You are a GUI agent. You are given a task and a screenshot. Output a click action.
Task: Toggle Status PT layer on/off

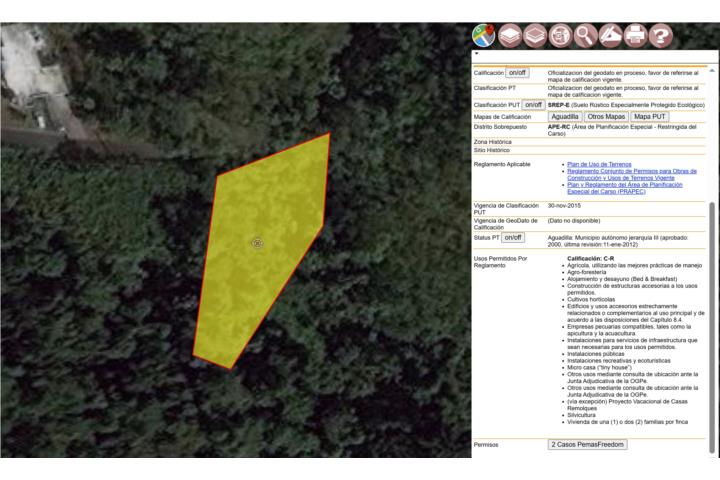(x=512, y=237)
